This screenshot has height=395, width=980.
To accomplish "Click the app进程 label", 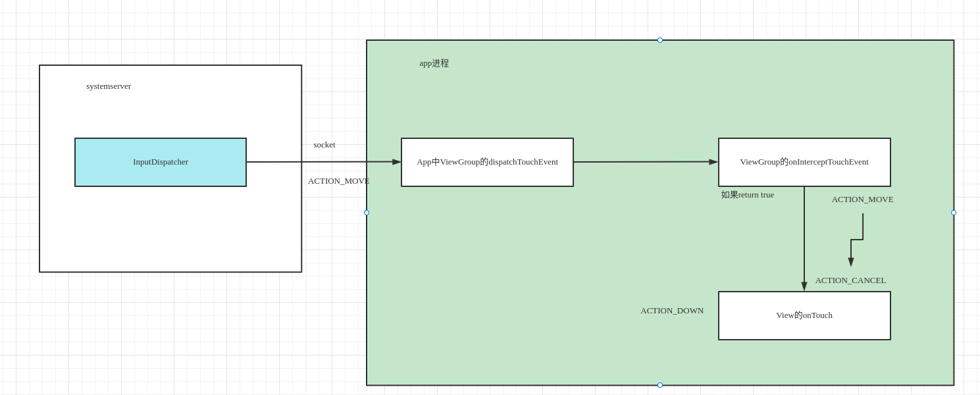I will [x=434, y=63].
